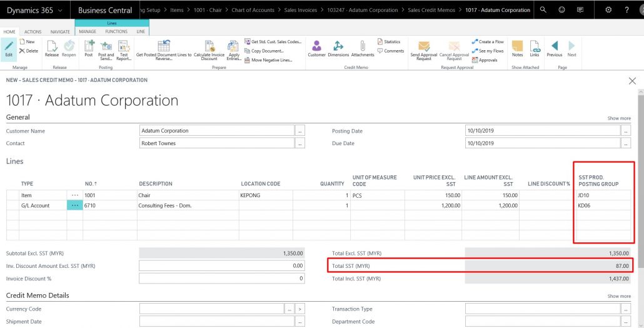This screenshot has width=644, height=328.
Task: Go to Previous record
Action: pos(555,48)
